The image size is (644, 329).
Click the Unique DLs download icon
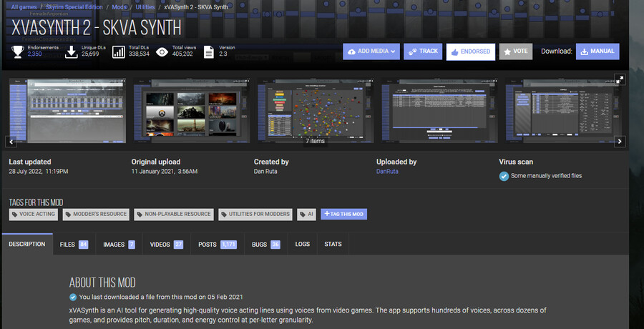point(71,51)
